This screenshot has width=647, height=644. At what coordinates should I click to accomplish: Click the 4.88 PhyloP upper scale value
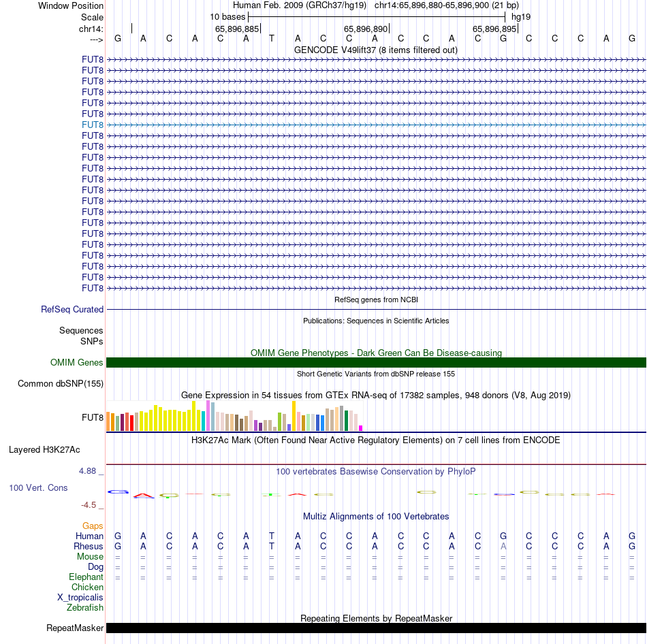pos(87,470)
